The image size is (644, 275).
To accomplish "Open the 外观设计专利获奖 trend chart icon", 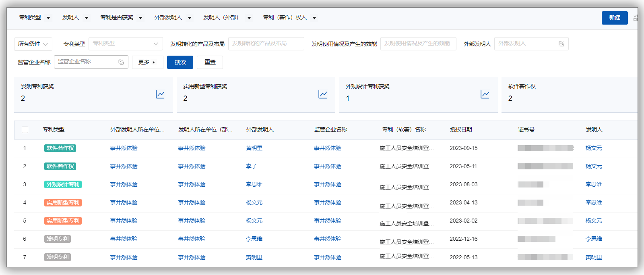I will coord(485,94).
